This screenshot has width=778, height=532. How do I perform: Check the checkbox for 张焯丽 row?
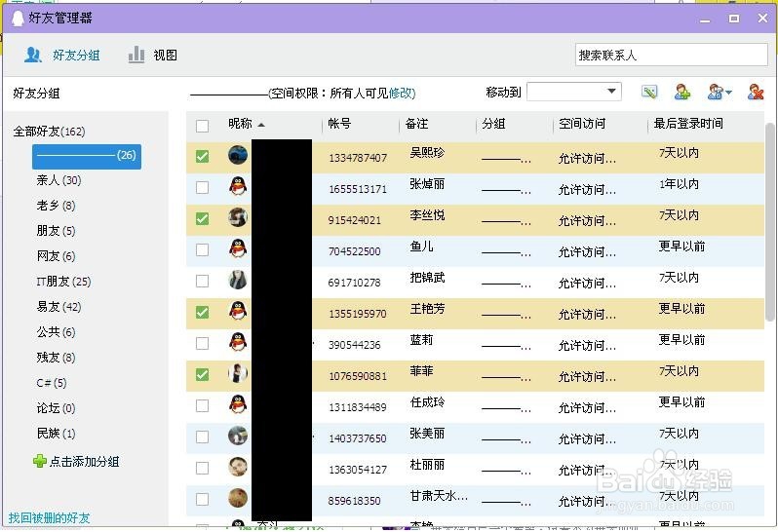coord(202,188)
